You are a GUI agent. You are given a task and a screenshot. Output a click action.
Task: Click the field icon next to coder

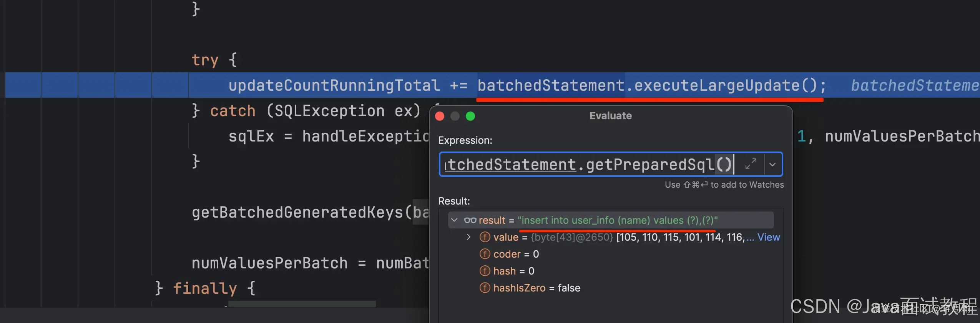(x=485, y=254)
